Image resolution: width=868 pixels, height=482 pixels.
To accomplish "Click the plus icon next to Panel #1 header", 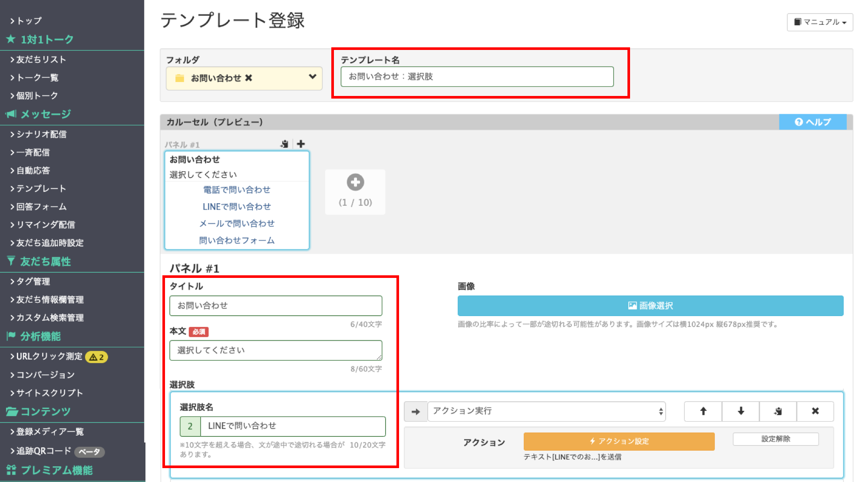I will (301, 144).
